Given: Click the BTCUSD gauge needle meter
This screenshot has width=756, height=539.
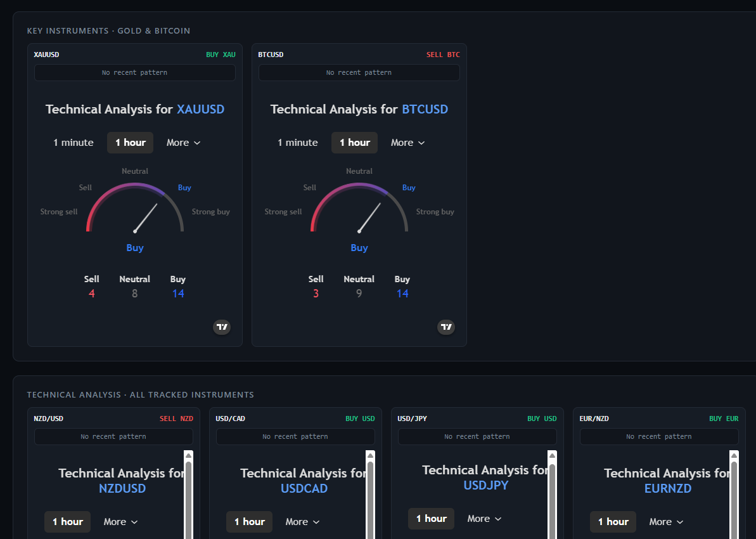Looking at the screenshot, I should (359, 207).
